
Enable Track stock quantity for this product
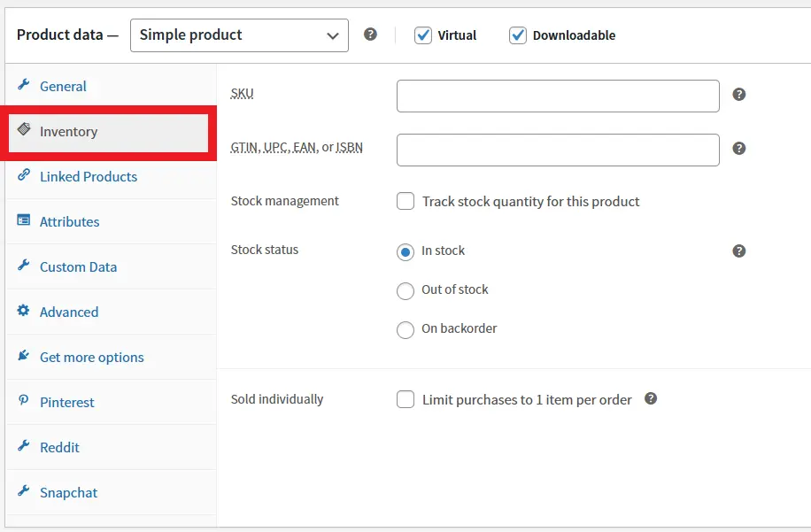(405, 201)
